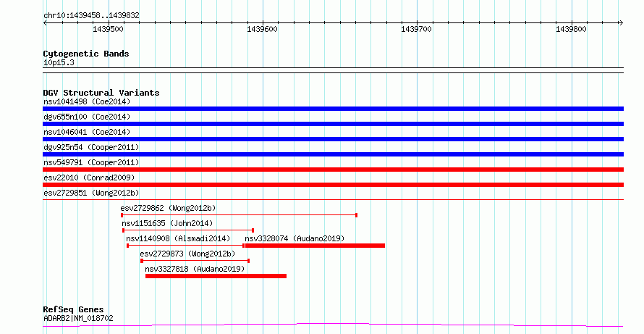Click the chr10:1439458..1439832 region label
The height and width of the screenshot is (334, 644).
pyautogui.click(x=91, y=16)
